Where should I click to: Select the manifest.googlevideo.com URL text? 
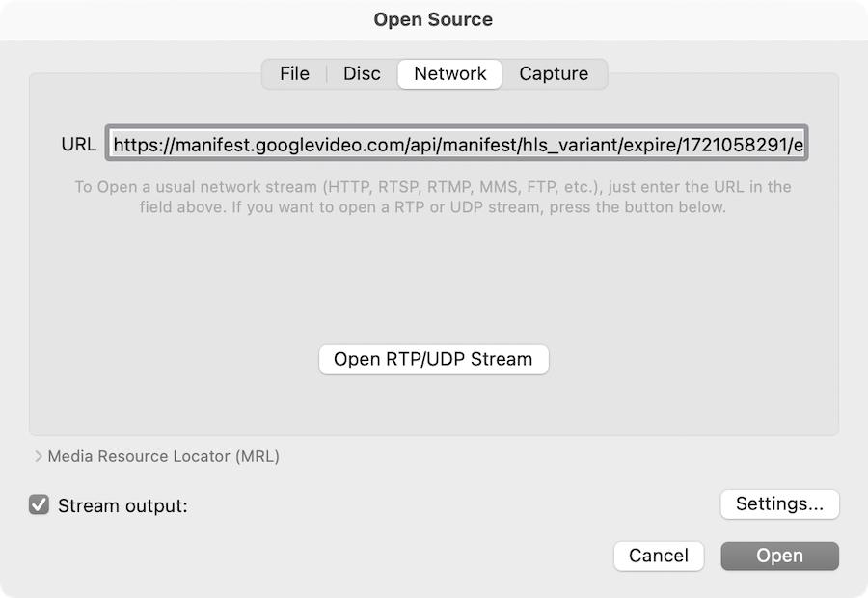tap(458, 143)
